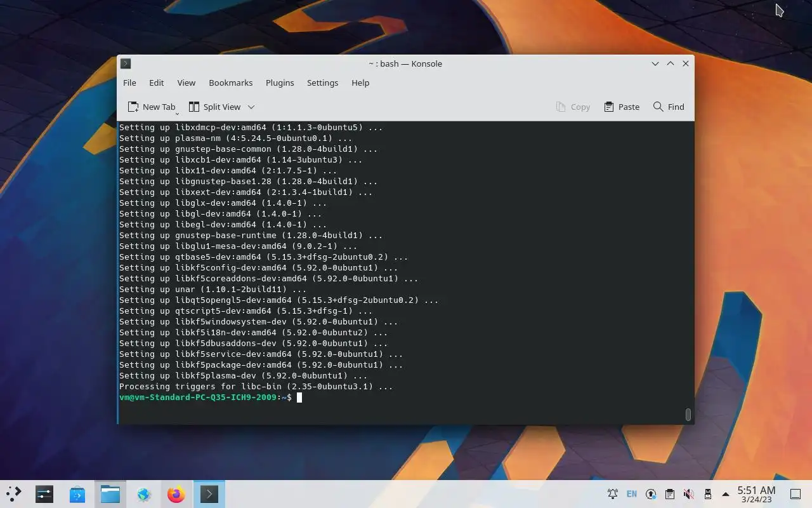Click the clock showing 5:51 AM
The height and width of the screenshot is (508, 812).
pos(756,494)
